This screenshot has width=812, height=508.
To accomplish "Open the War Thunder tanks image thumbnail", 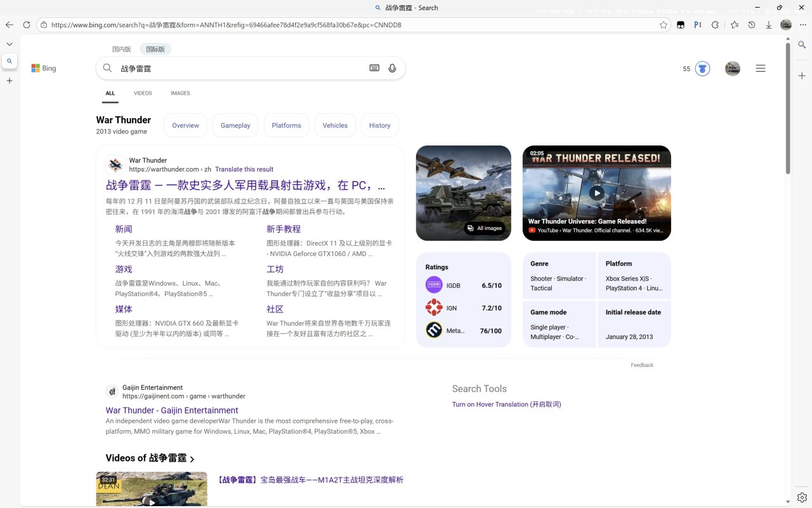I will [x=464, y=193].
